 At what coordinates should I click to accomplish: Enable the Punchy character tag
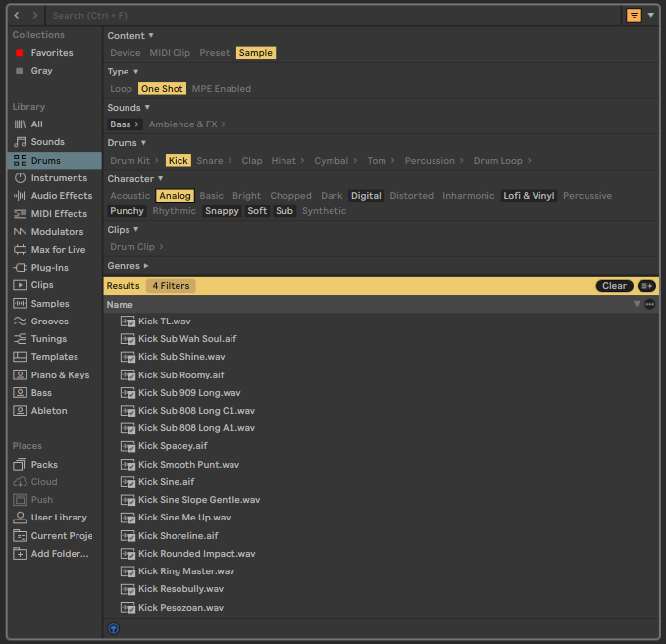(127, 211)
